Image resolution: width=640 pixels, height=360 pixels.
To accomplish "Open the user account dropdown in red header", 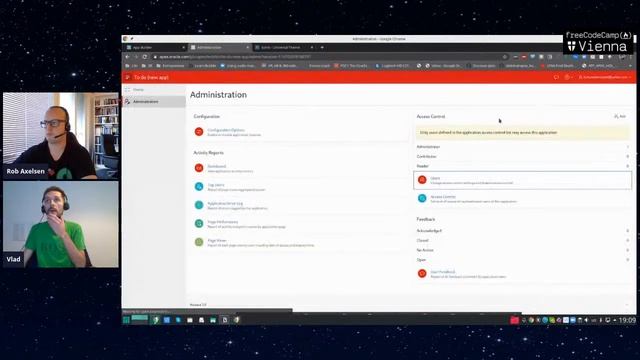I will tap(605, 77).
